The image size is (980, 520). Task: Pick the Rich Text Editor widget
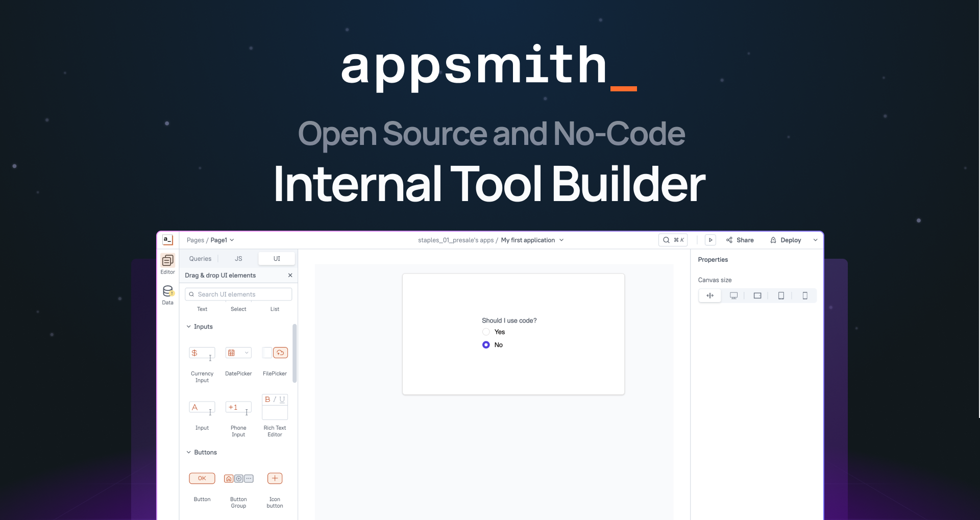275,406
